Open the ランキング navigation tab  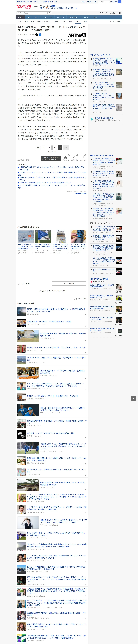coord(86,17)
